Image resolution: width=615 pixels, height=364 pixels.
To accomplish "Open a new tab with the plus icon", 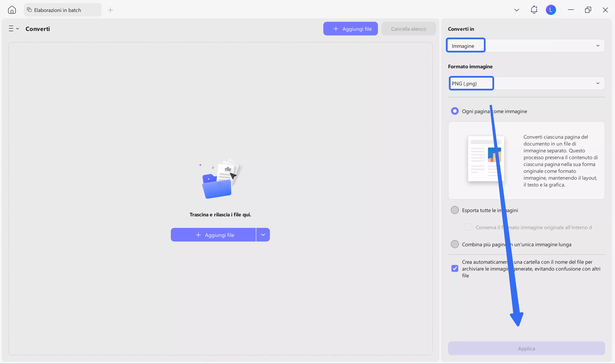I will 110,10.
